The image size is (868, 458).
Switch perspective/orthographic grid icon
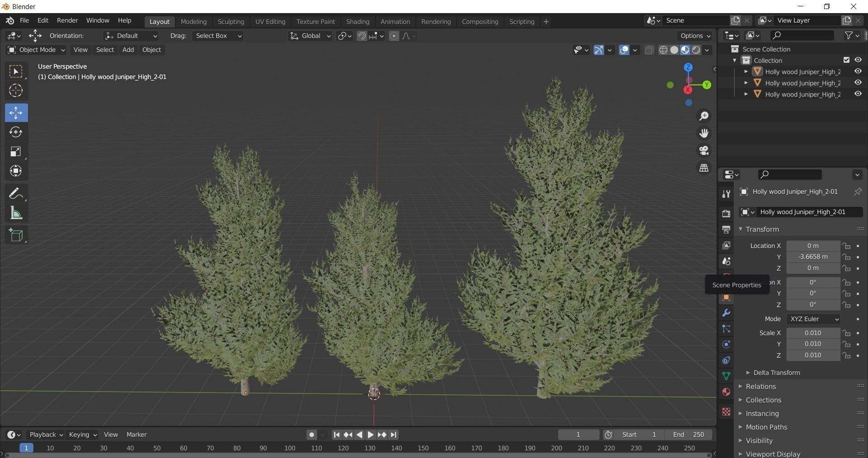[704, 168]
